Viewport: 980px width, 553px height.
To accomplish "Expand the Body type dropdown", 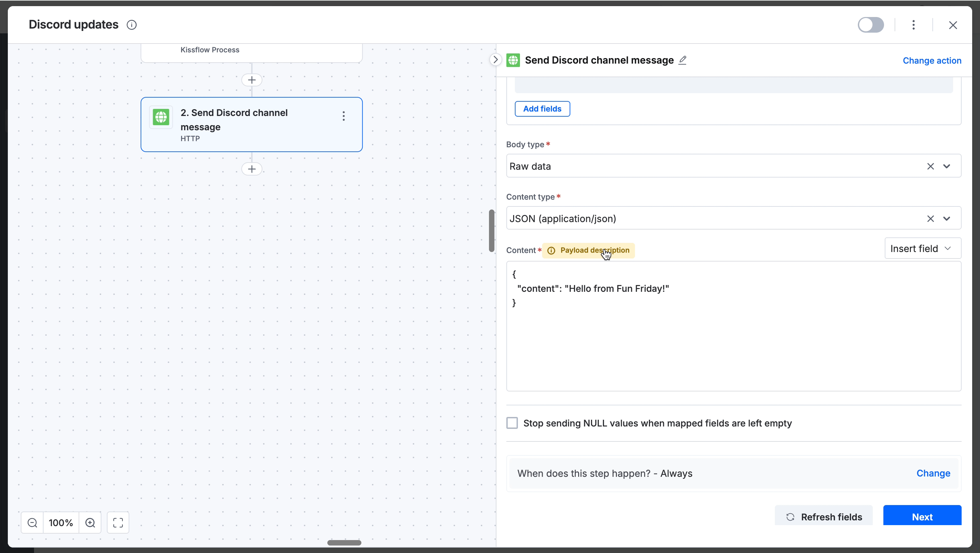I will pyautogui.click(x=947, y=166).
